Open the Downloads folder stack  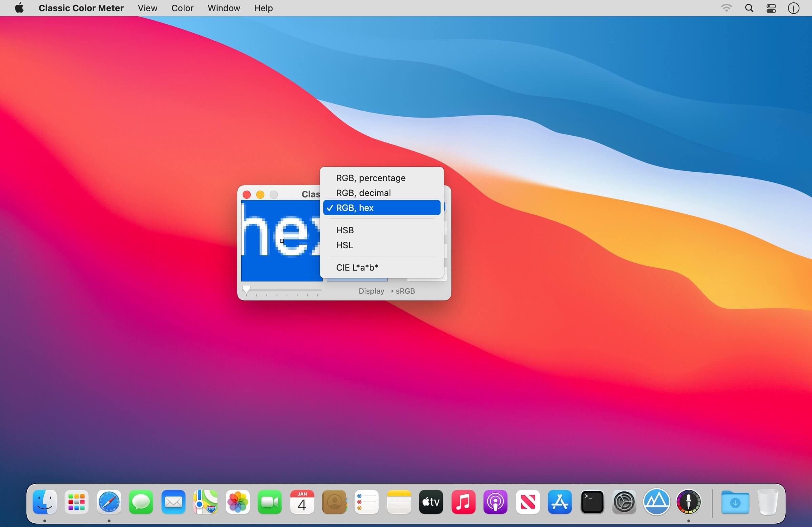735,502
